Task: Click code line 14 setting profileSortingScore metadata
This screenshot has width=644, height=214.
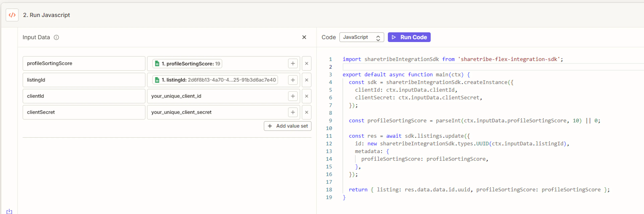Action: click(x=424, y=159)
